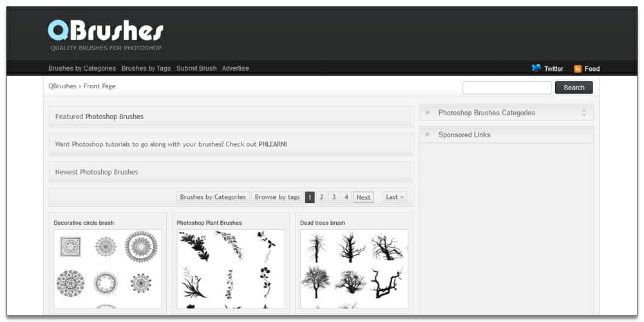Click the Search button
The width and height of the screenshot is (644, 322).
point(574,88)
